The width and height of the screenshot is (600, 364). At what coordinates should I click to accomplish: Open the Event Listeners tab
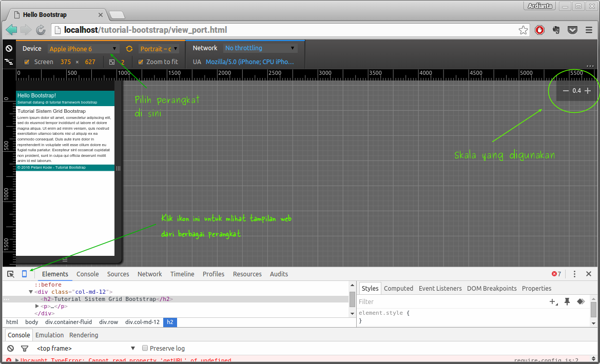(440, 288)
